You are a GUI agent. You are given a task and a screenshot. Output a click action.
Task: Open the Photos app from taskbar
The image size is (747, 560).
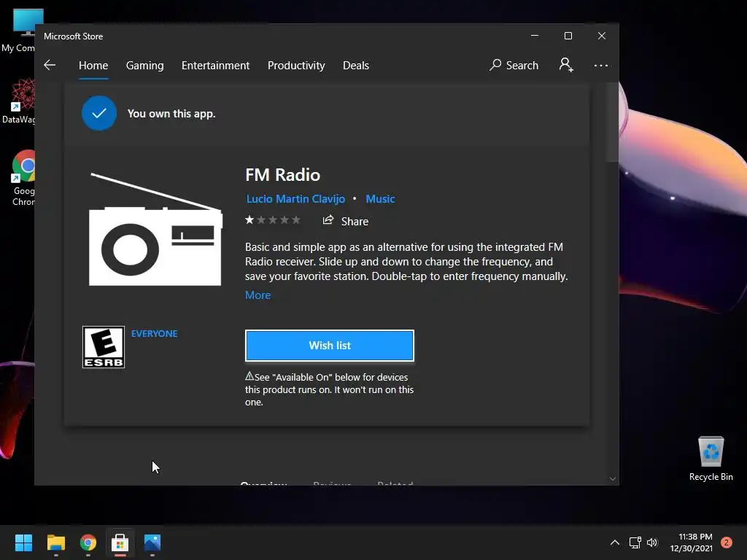152,542
